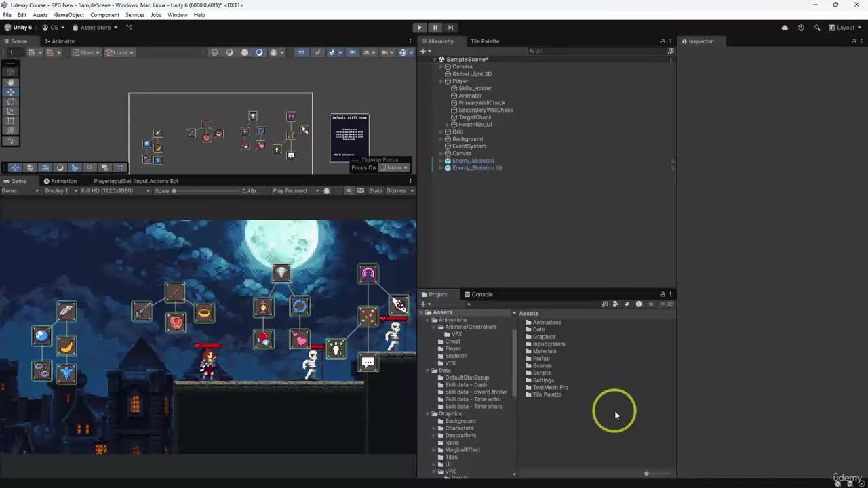Viewport: 868px width, 488px height.
Task: Click the Pause button
Action: point(435,28)
